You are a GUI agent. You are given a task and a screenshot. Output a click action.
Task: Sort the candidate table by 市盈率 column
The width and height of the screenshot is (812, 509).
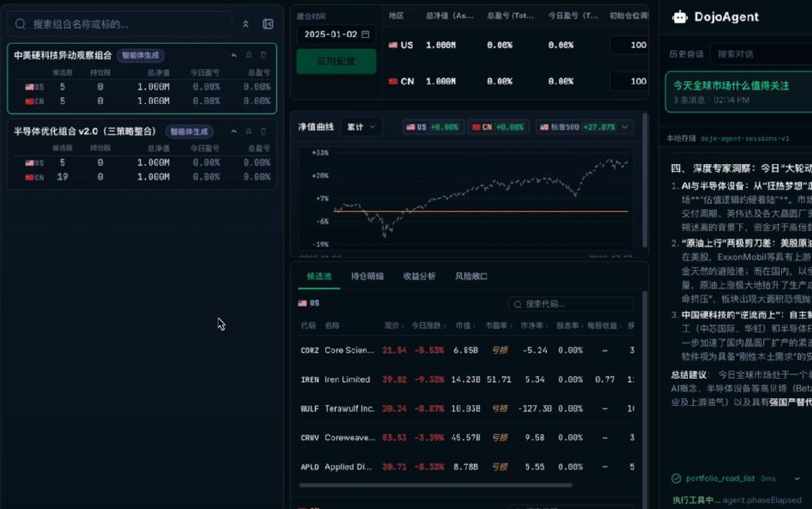click(x=498, y=325)
